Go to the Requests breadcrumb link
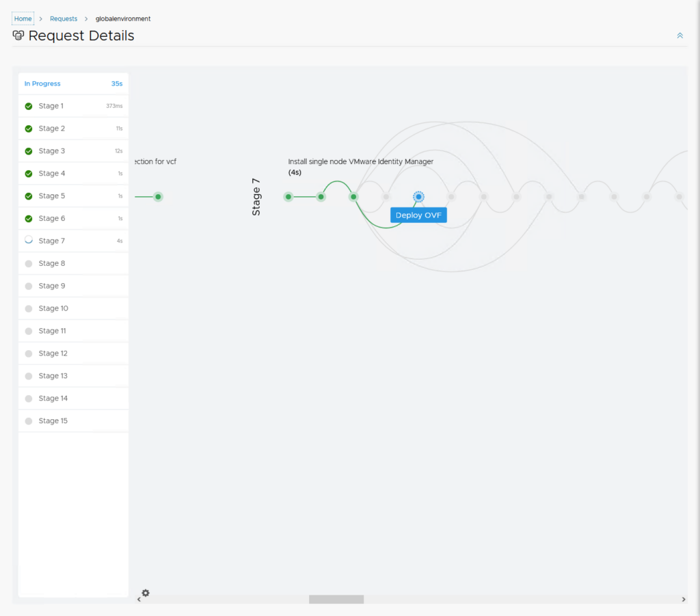700x616 pixels. coord(64,18)
